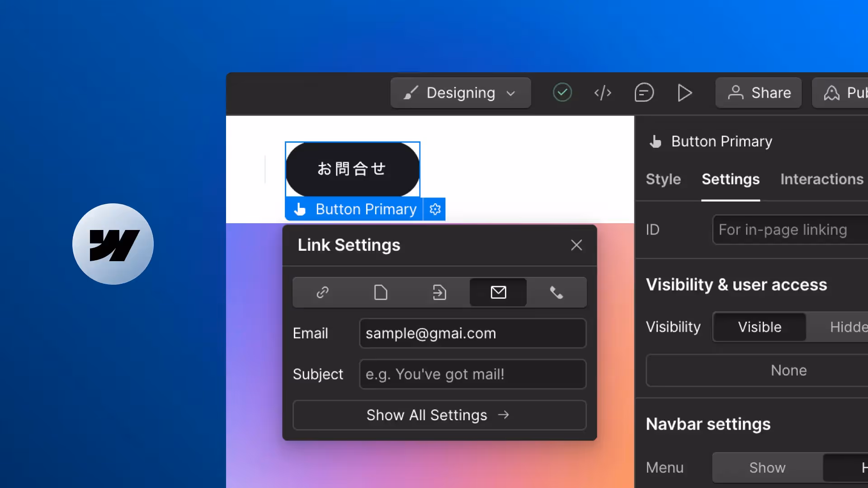Open the comments speech bubble icon

click(x=644, y=93)
